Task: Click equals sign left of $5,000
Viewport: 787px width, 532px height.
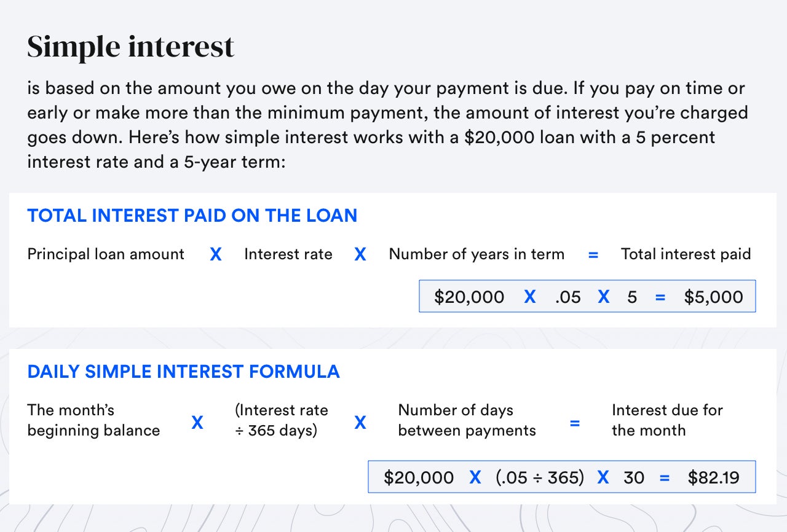Action: tap(660, 297)
